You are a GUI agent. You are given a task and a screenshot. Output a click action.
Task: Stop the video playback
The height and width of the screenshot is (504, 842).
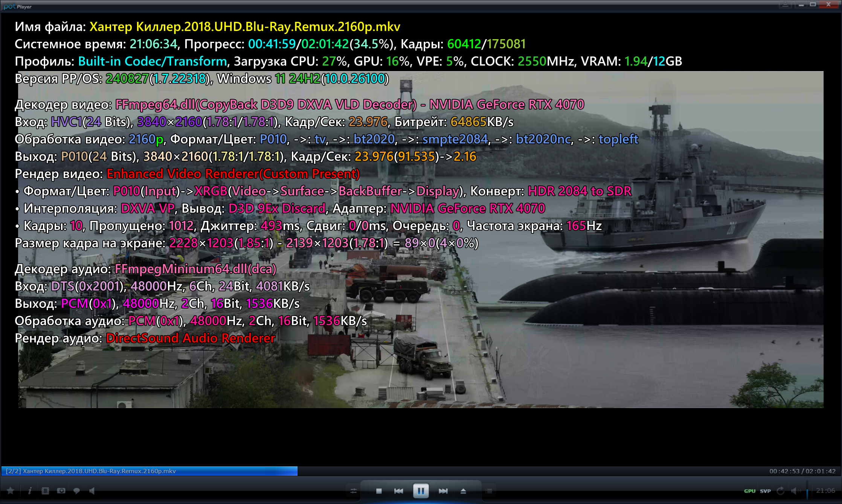(x=379, y=491)
